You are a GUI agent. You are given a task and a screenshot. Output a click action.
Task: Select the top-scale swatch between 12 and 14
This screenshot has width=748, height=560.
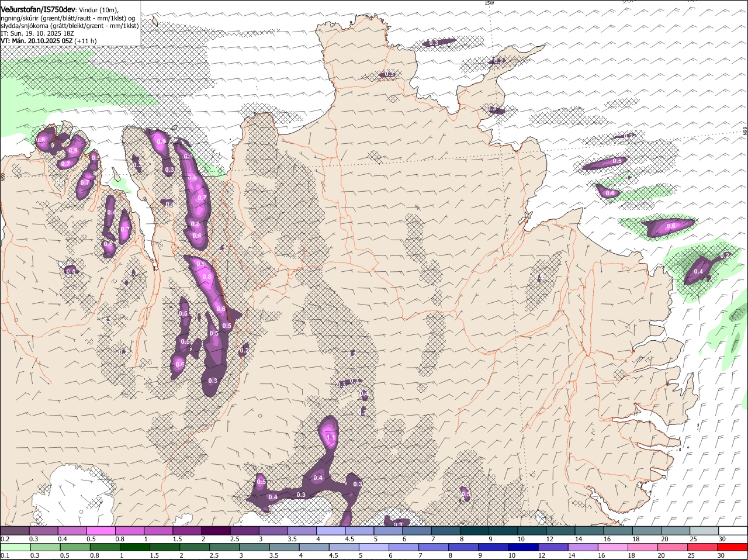[x=561, y=530]
